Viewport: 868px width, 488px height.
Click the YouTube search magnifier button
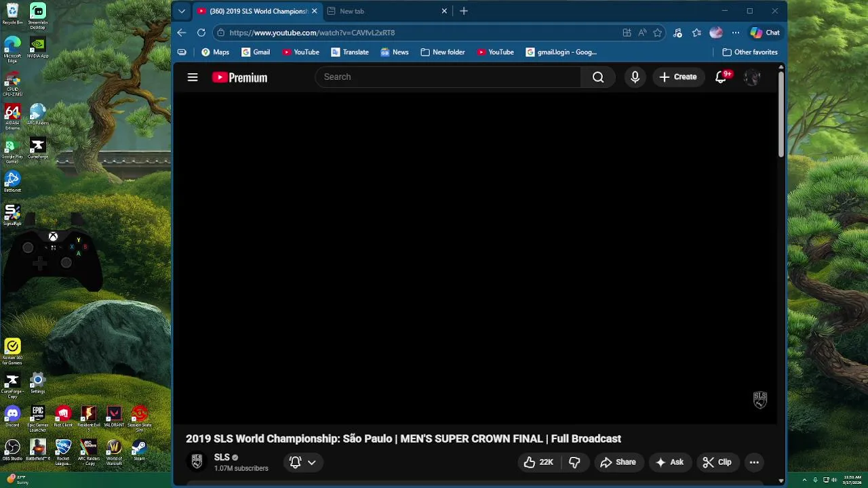tap(598, 77)
